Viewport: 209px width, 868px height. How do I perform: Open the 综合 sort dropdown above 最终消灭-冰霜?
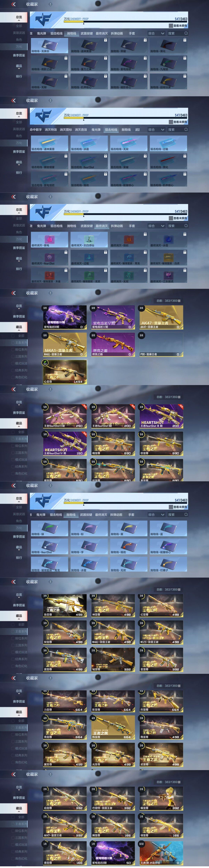(156, 226)
